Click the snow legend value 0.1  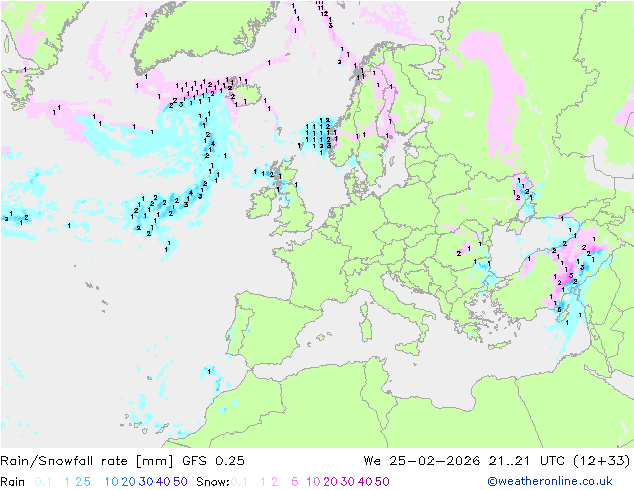tap(239, 482)
